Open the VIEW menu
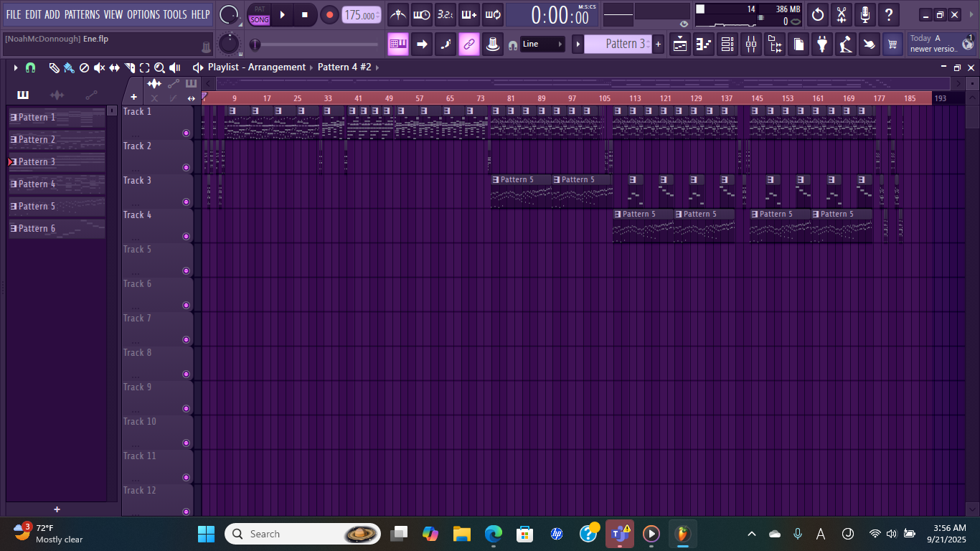The height and width of the screenshot is (551, 980). pos(113,14)
